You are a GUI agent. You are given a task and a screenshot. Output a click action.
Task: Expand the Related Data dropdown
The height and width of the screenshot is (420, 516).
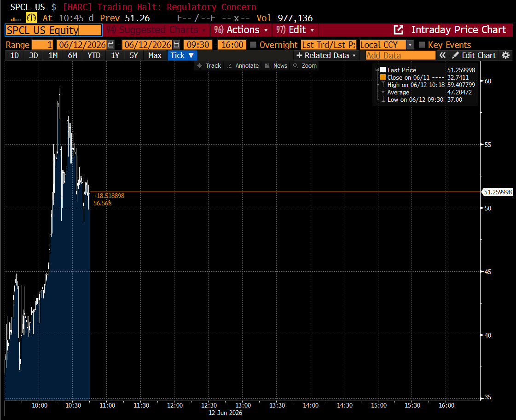pos(326,55)
